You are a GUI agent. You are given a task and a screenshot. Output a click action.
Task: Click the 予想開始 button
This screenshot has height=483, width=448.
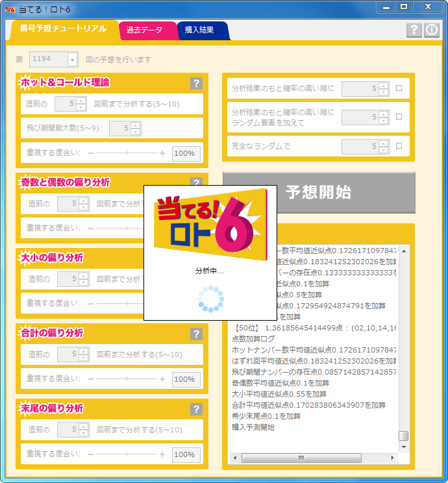(319, 192)
